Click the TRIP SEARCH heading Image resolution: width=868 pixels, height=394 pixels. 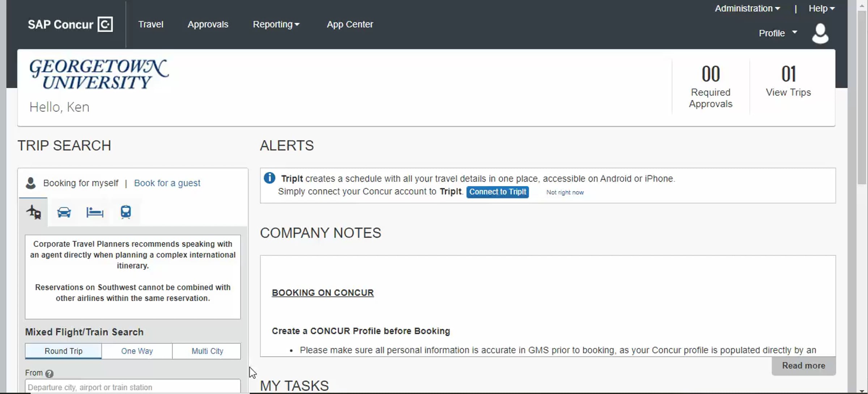[64, 145]
